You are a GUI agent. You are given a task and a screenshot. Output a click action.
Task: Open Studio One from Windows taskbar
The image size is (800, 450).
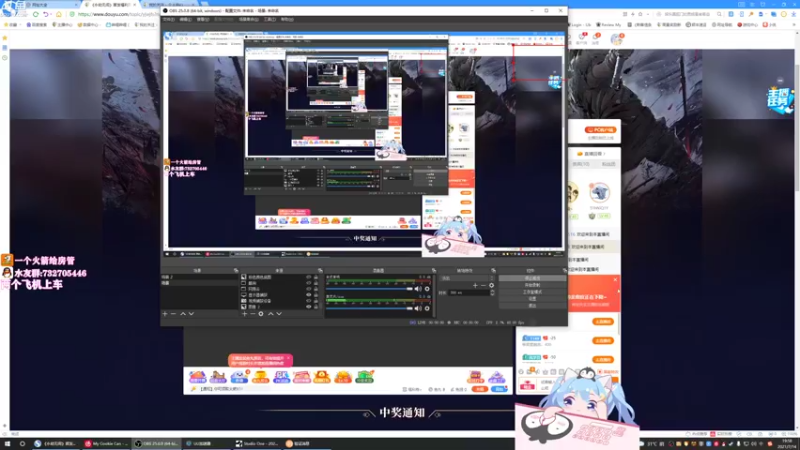[257, 444]
